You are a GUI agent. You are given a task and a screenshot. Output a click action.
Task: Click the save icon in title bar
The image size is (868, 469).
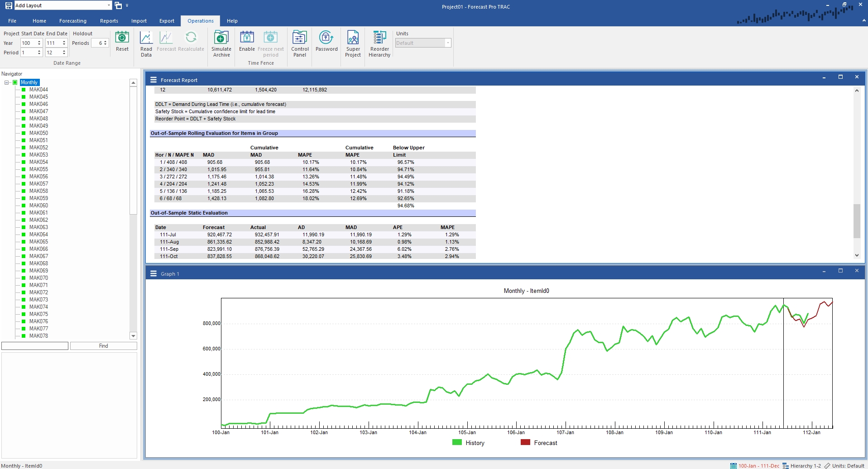coord(9,5)
